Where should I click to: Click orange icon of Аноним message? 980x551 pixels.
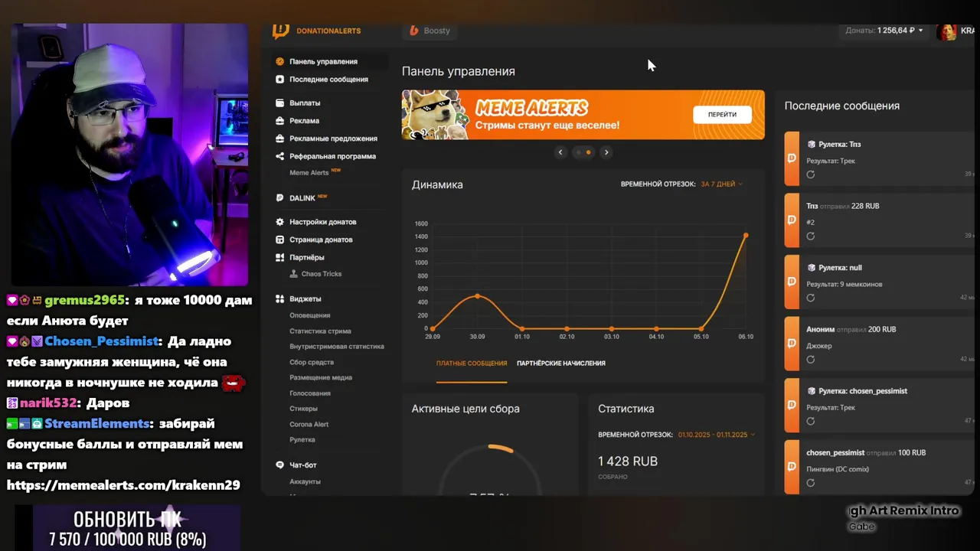coord(792,344)
